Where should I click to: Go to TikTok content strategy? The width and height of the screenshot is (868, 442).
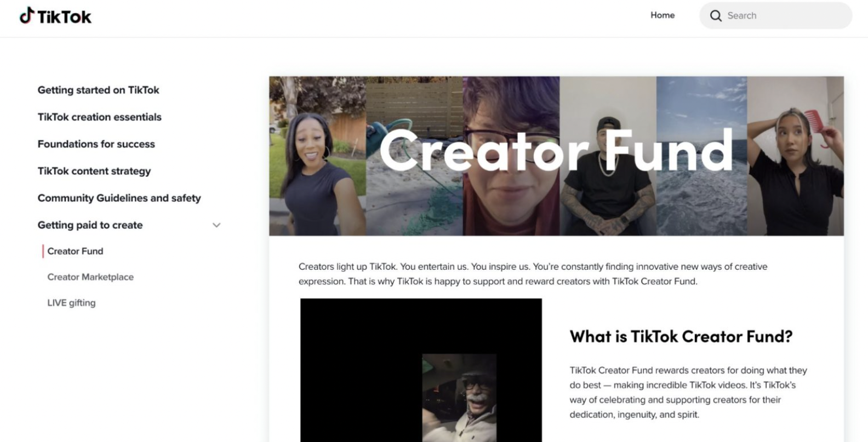(x=94, y=171)
